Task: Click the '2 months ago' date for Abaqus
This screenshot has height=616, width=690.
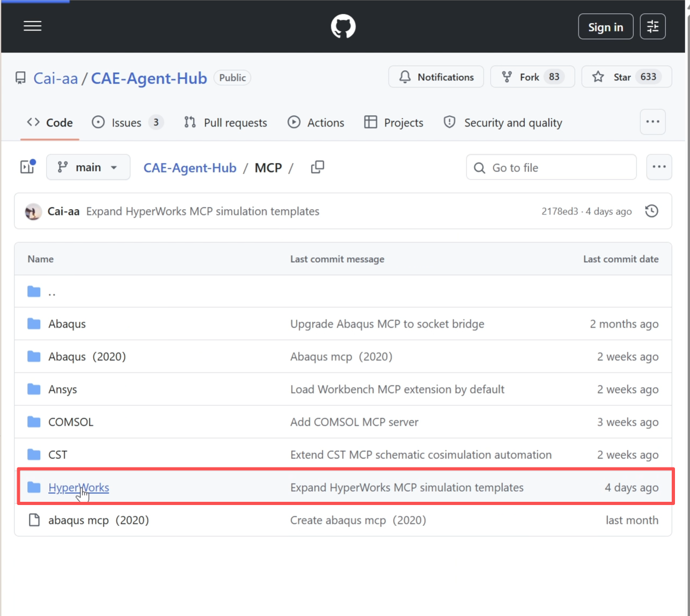Action: [624, 324]
